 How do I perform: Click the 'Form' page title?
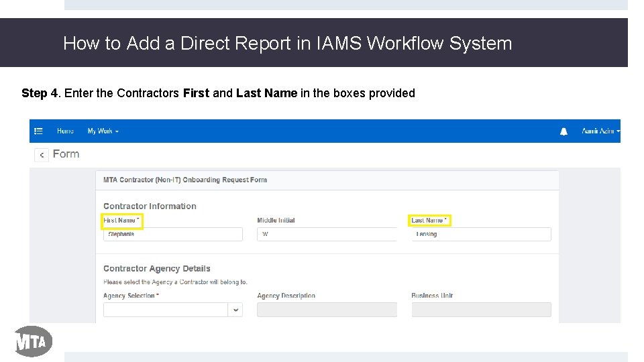pos(66,154)
